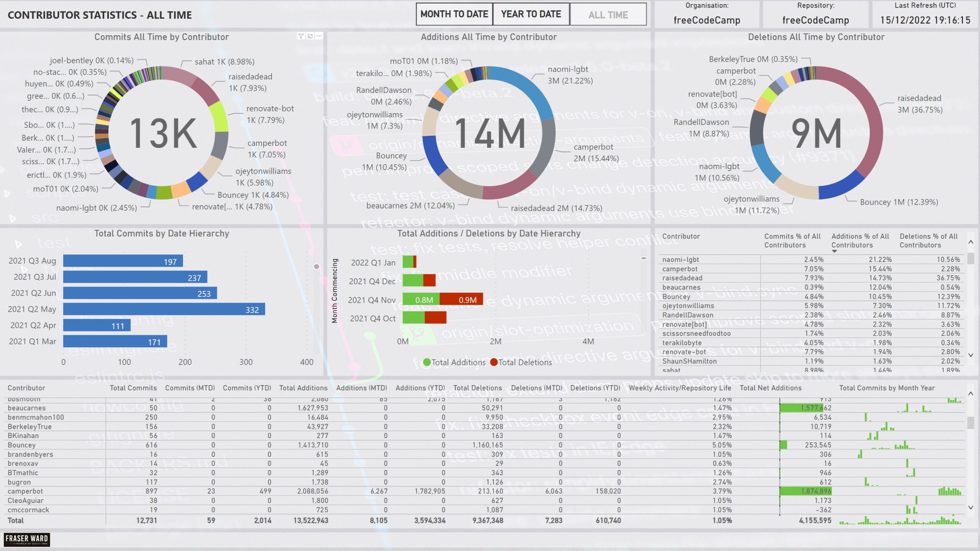980x551 pixels.
Task: Click 'naomi-lgbt 3M (21.22%)' label on Additions donut
Action: [x=570, y=75]
